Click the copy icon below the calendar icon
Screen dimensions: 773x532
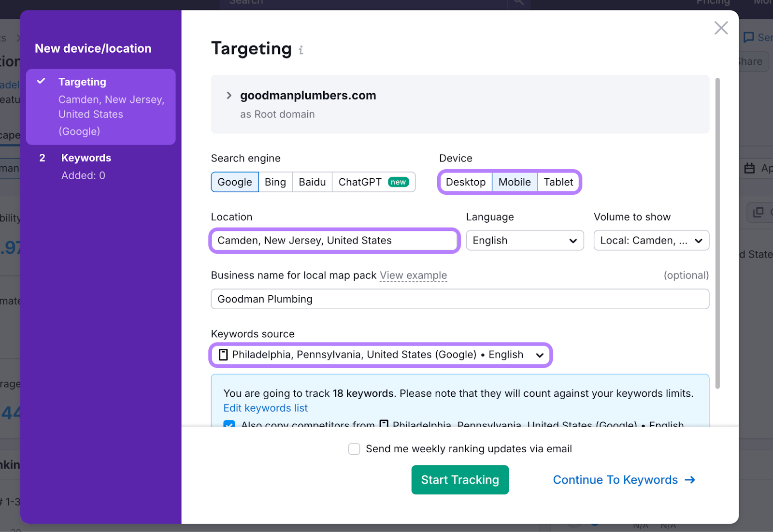click(x=758, y=213)
